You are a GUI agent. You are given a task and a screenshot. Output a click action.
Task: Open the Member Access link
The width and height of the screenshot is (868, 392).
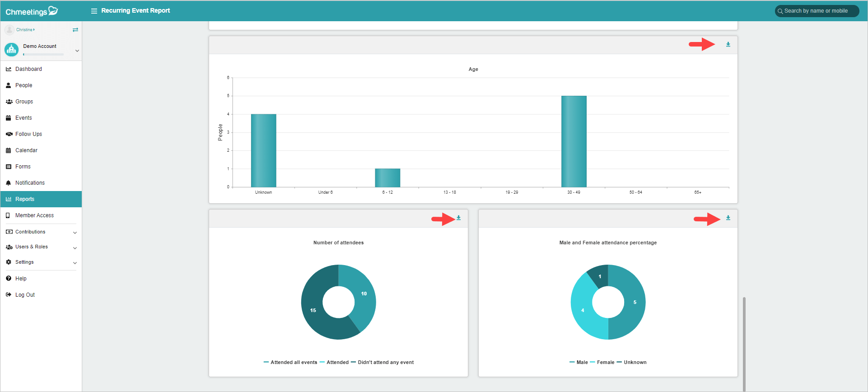click(x=41, y=215)
